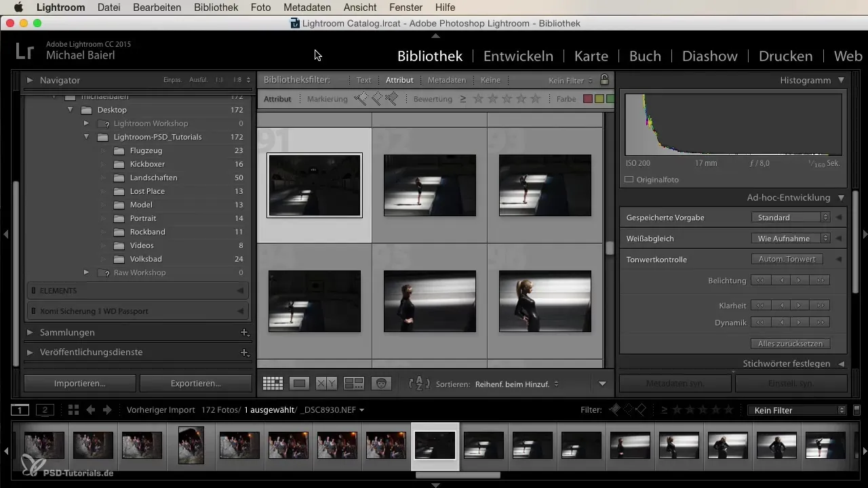Viewport: 868px width, 488px height.
Task: Open the Weißabgleich Wie Aufnahme dropdown
Action: pyautogui.click(x=791, y=239)
